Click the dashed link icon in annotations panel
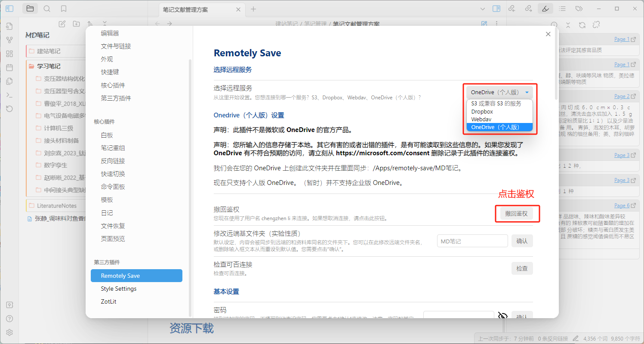This screenshot has height=344, width=644. click(596, 25)
